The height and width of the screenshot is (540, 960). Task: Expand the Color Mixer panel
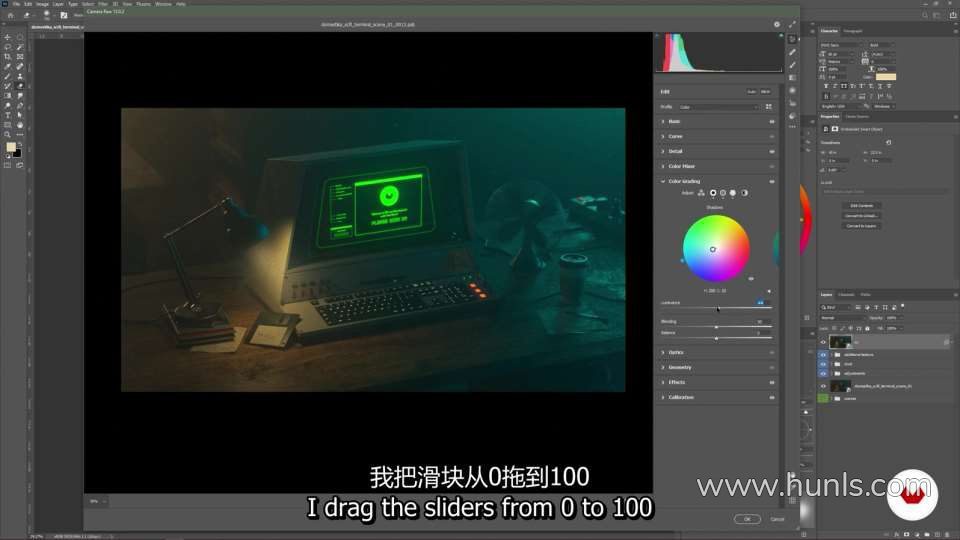(663, 167)
